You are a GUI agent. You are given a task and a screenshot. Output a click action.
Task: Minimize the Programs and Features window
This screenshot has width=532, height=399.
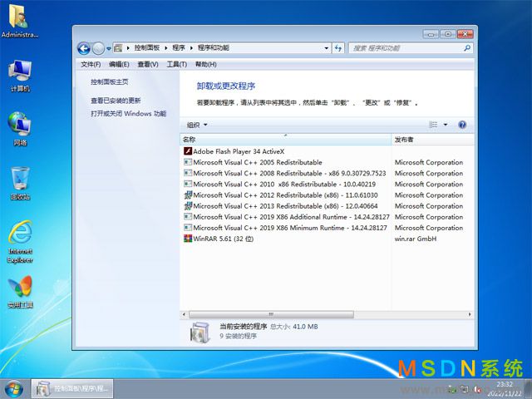point(431,34)
